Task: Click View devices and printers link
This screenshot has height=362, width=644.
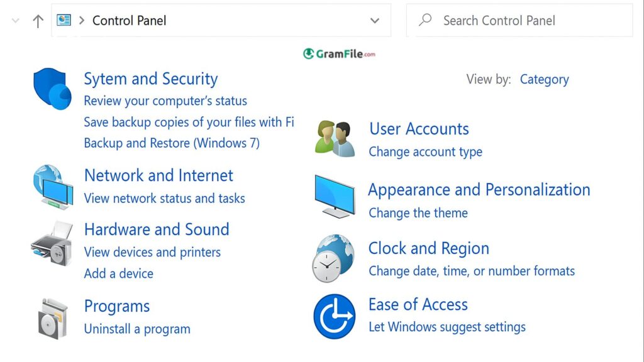Action: point(152,253)
